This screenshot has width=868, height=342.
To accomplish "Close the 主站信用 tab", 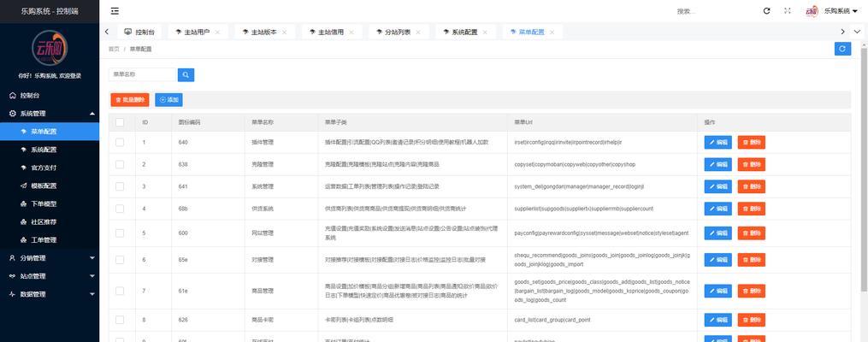I will point(351,32).
